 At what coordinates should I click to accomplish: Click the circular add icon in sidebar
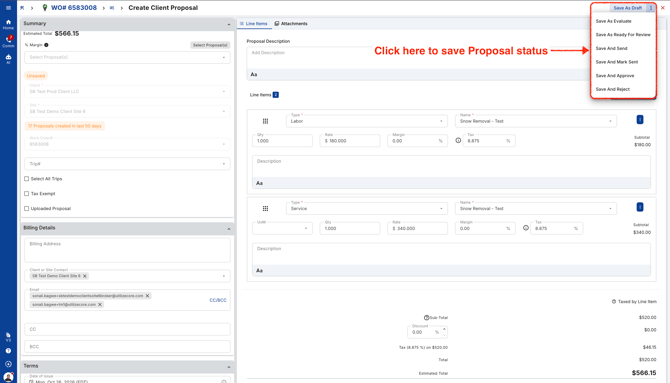point(8,364)
